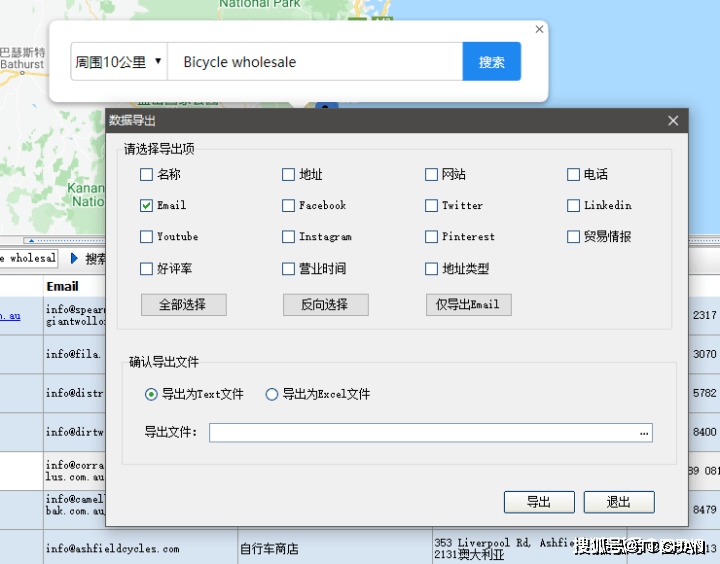Click the 反向选择 button
This screenshot has width=720, height=564.
326,305
